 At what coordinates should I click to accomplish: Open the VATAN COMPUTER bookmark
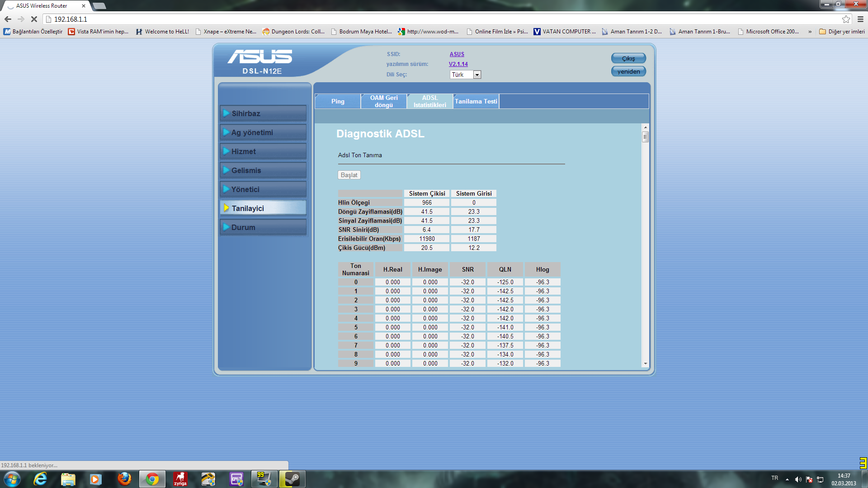565,32
